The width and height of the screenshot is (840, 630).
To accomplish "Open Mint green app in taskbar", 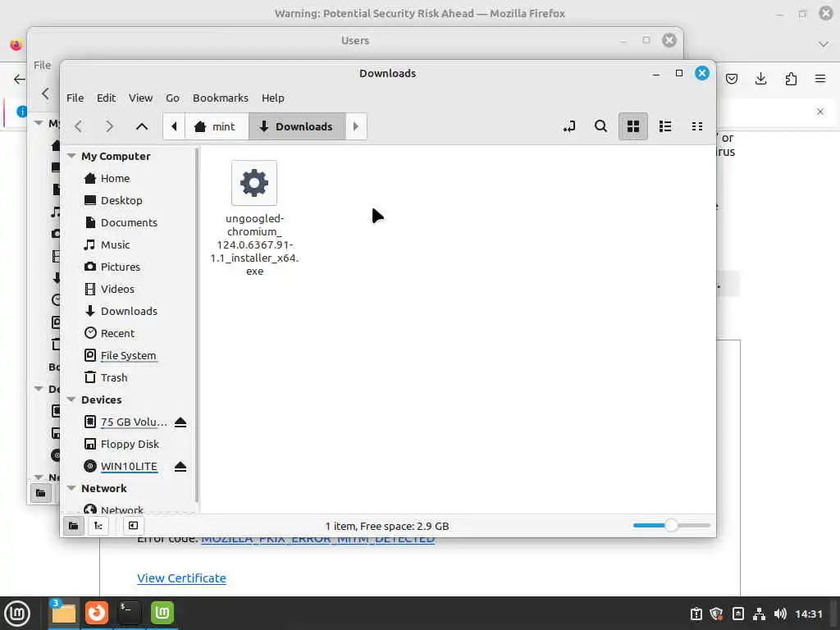I will (x=162, y=614).
